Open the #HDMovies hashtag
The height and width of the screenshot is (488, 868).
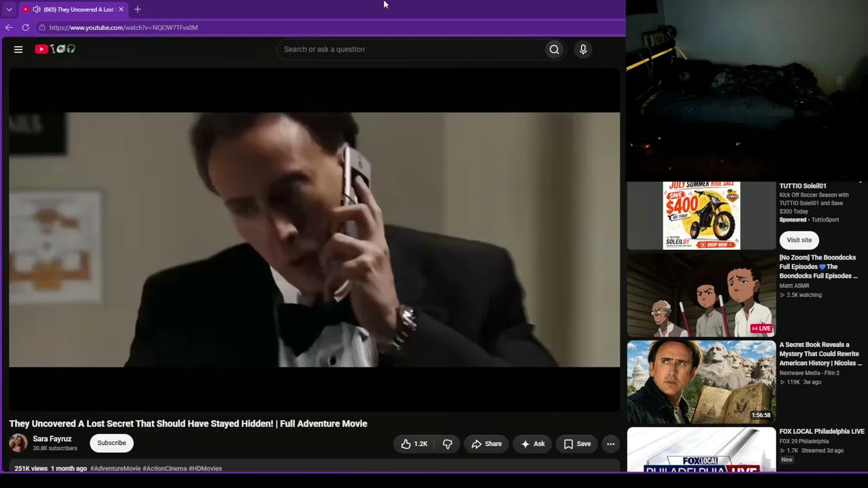(x=205, y=468)
